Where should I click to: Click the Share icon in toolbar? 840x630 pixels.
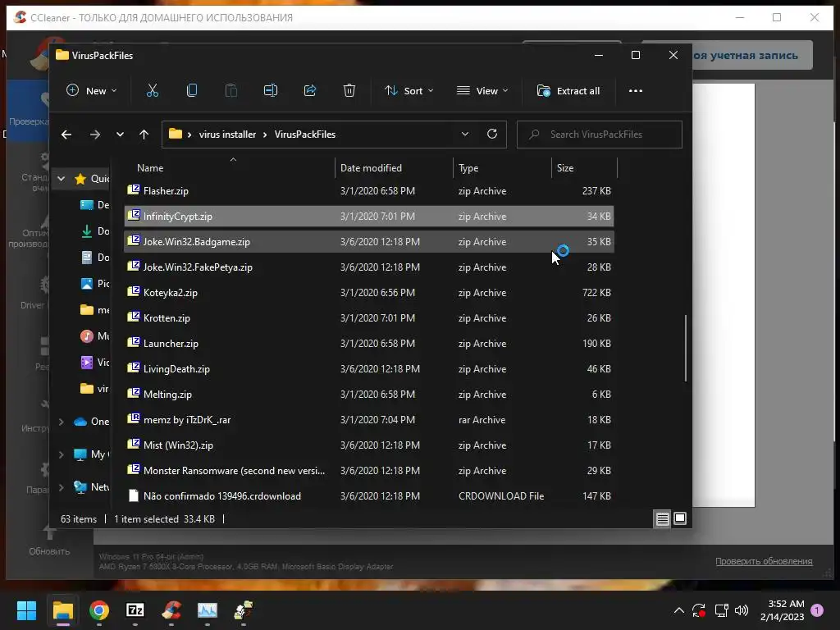(x=309, y=90)
